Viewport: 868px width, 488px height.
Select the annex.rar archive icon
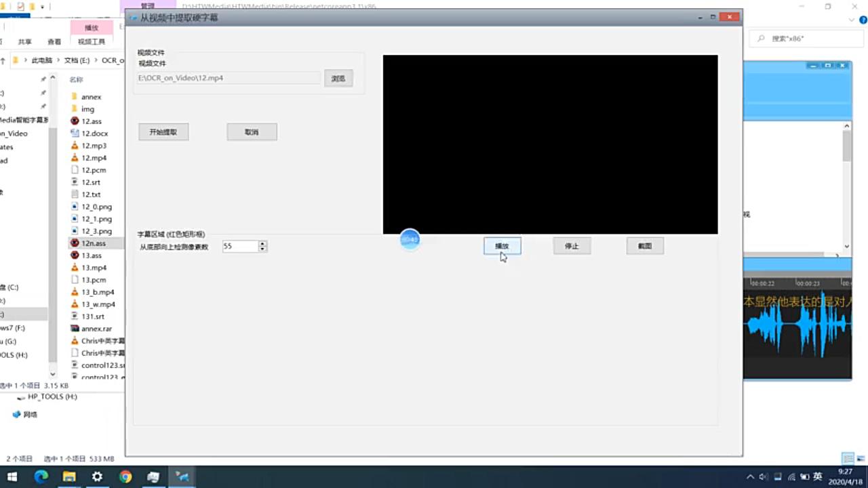tap(75, 329)
